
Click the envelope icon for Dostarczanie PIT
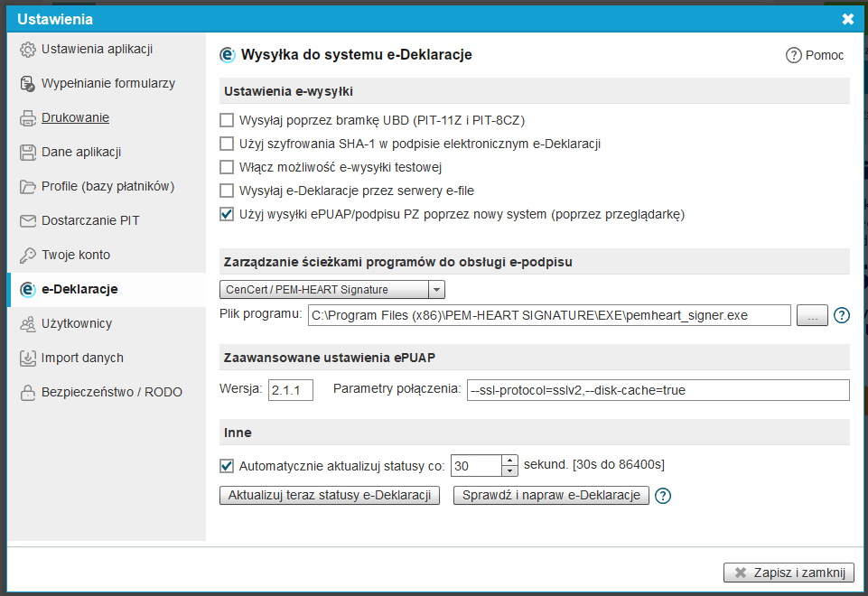[x=28, y=221]
